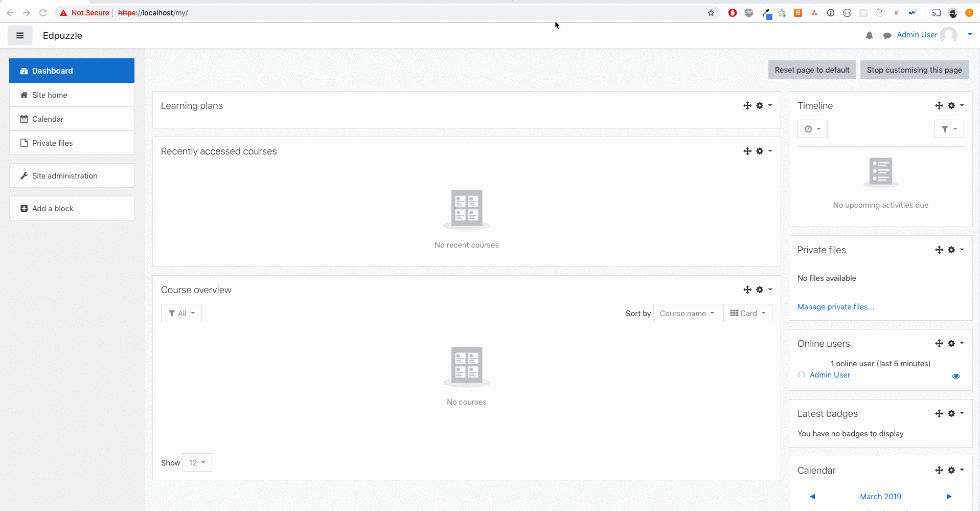Open the Show 12 per page dropdown
This screenshot has height=511, width=980.
197,462
